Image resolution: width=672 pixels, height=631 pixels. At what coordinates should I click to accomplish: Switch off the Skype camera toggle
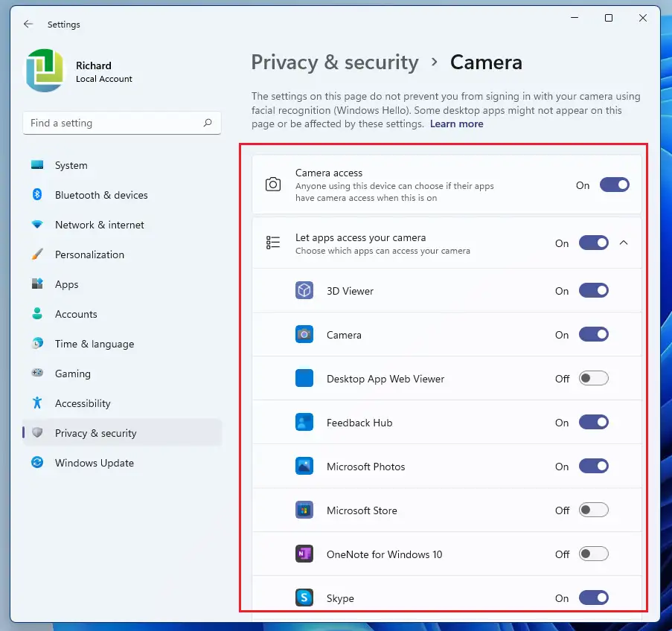point(594,598)
